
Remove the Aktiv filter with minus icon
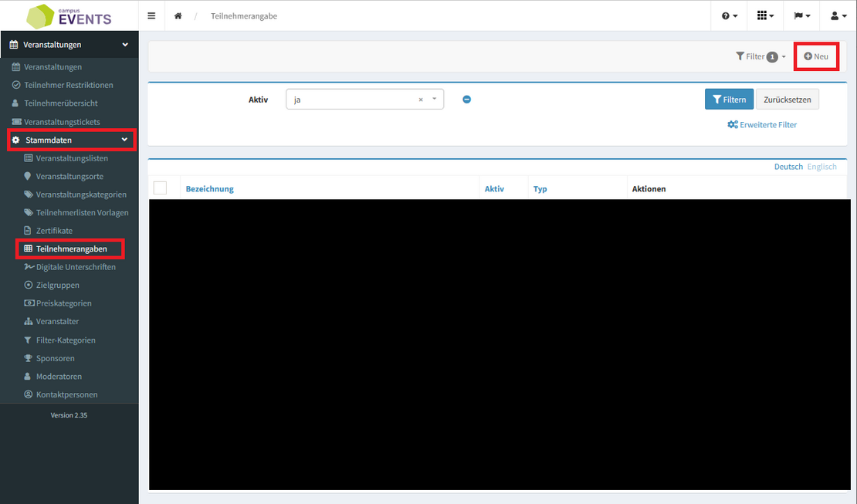click(466, 100)
